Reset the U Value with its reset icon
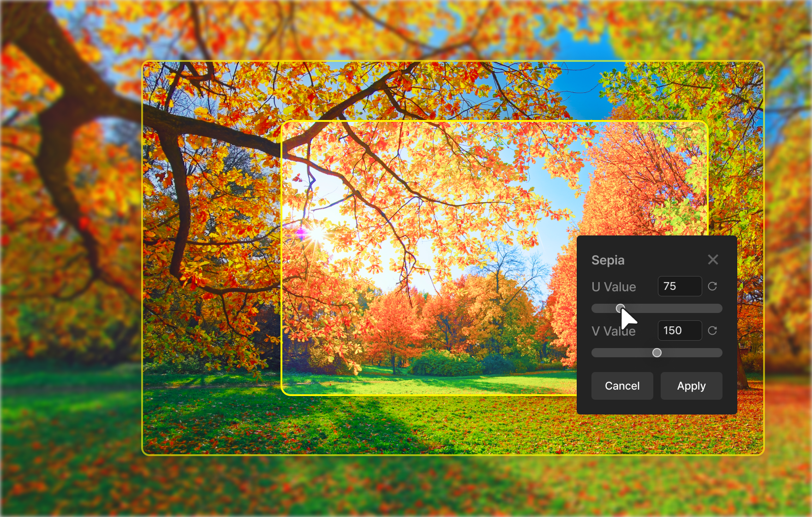This screenshot has height=517, width=812. [x=712, y=286]
